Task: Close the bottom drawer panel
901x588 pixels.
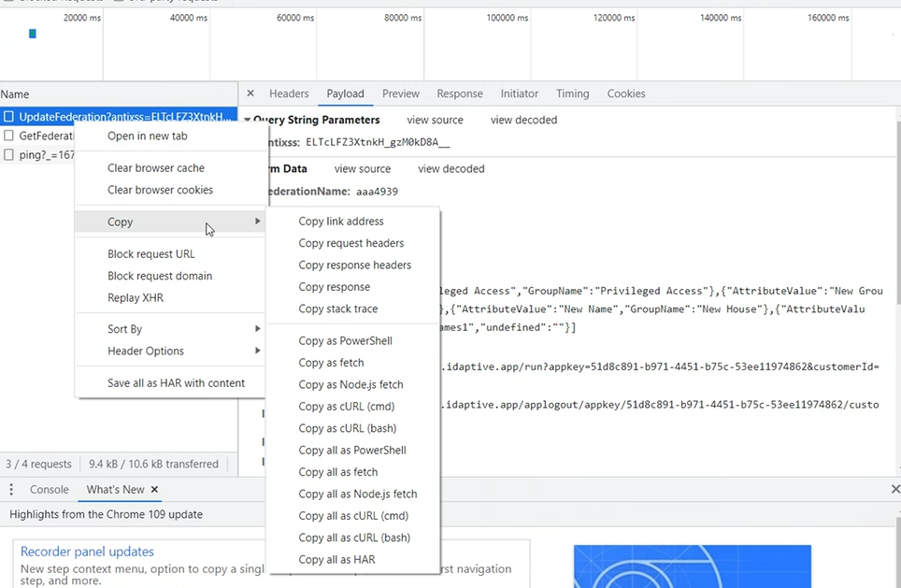Action: pos(894,489)
